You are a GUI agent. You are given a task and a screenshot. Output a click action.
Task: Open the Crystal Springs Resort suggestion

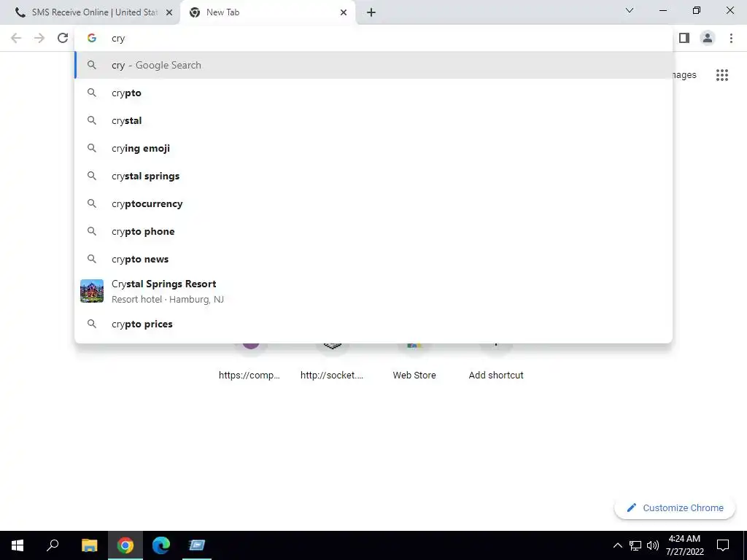[x=373, y=291]
